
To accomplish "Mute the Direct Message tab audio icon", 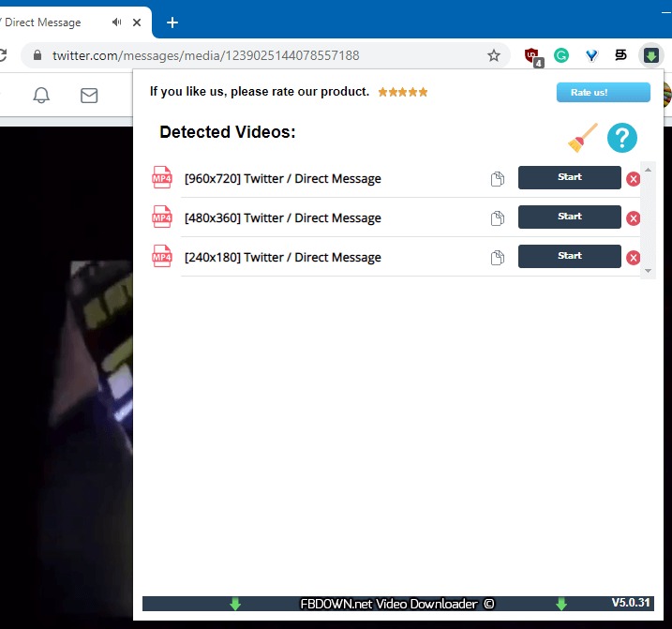I will [116, 22].
